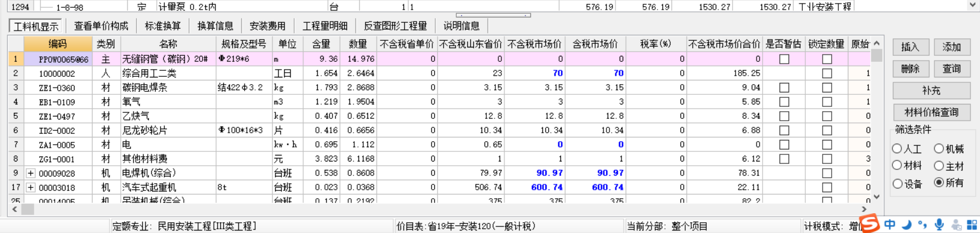This screenshot has width=980, height=233.
Task: Select the 碳钢电焊条 name cell
Action: point(168,88)
